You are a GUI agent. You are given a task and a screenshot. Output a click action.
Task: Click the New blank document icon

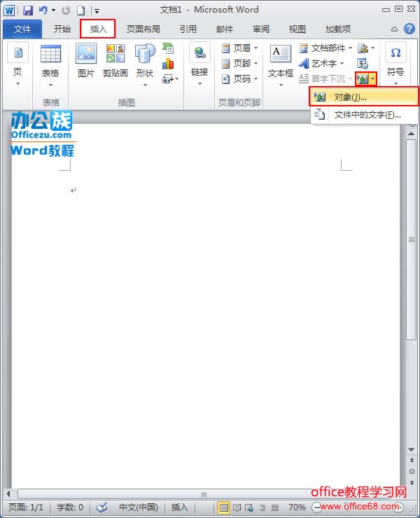pyautogui.click(x=80, y=10)
